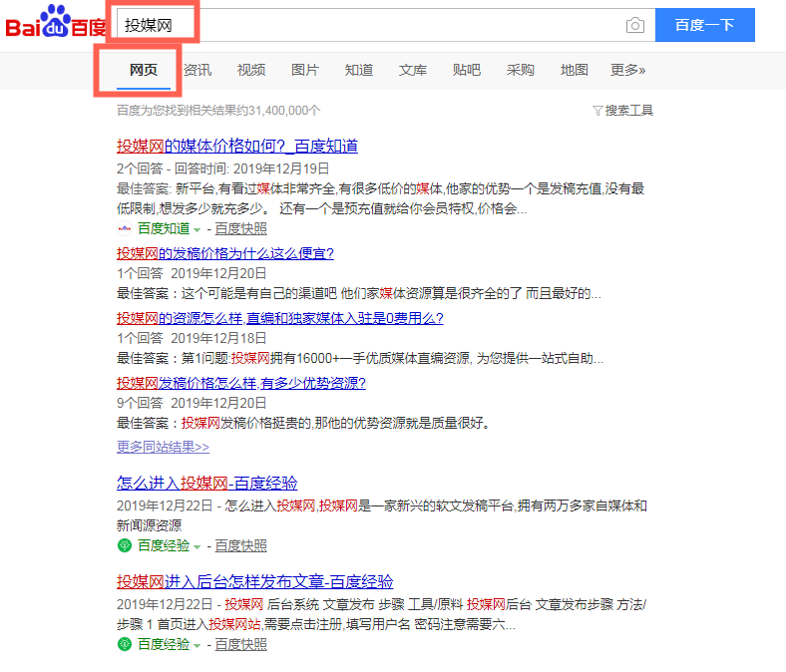This screenshot has width=786, height=672.
Task: Open result 投媒网进入后台怎样发布文章-百度经验
Action: pos(254,582)
